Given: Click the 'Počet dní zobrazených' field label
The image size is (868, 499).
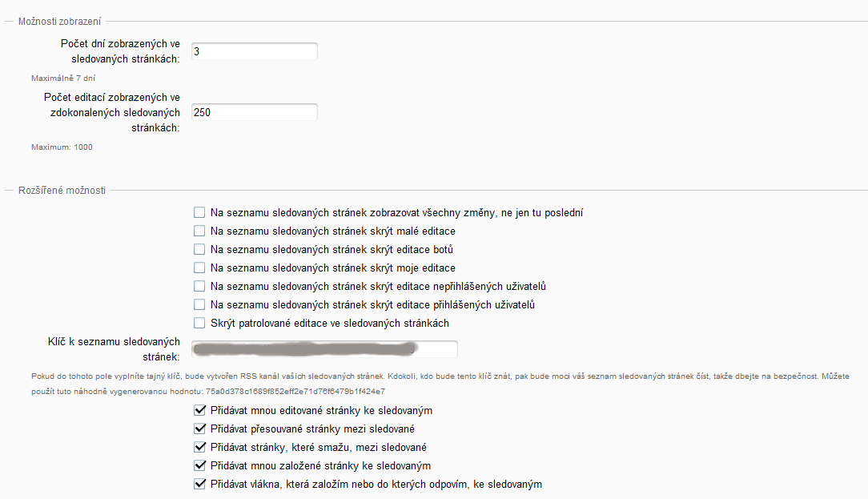Looking at the screenshot, I should [120, 51].
